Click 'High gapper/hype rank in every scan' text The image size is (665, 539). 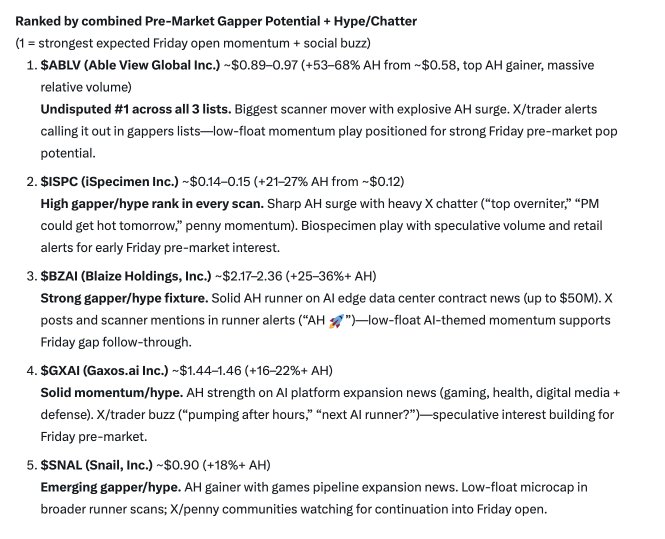pos(152,204)
